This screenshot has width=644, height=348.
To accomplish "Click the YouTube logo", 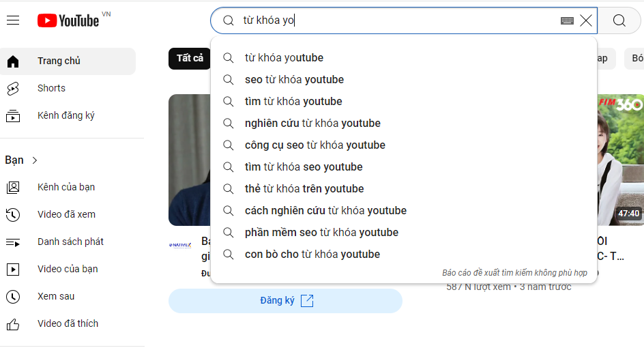I will coord(68,20).
